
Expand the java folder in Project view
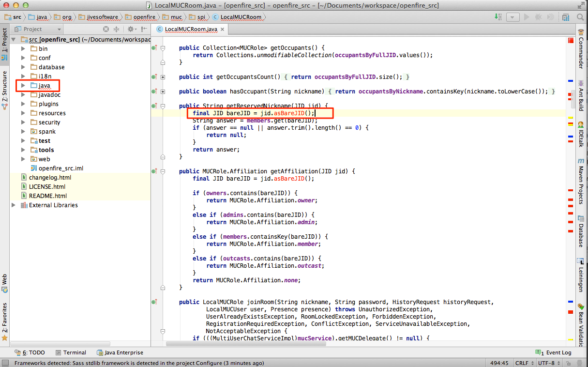23,85
